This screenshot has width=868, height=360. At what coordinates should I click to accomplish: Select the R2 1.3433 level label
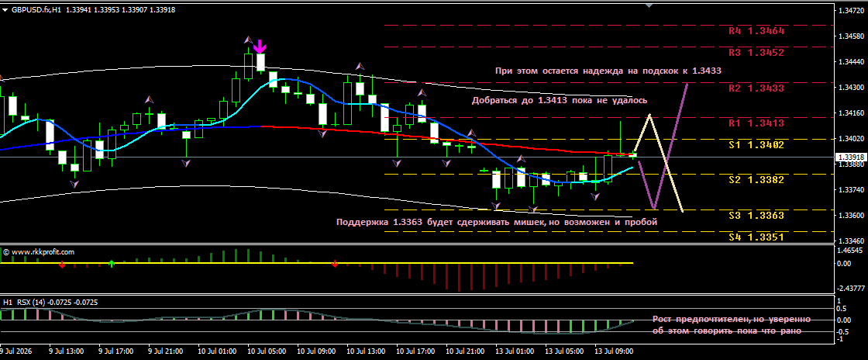(756, 88)
